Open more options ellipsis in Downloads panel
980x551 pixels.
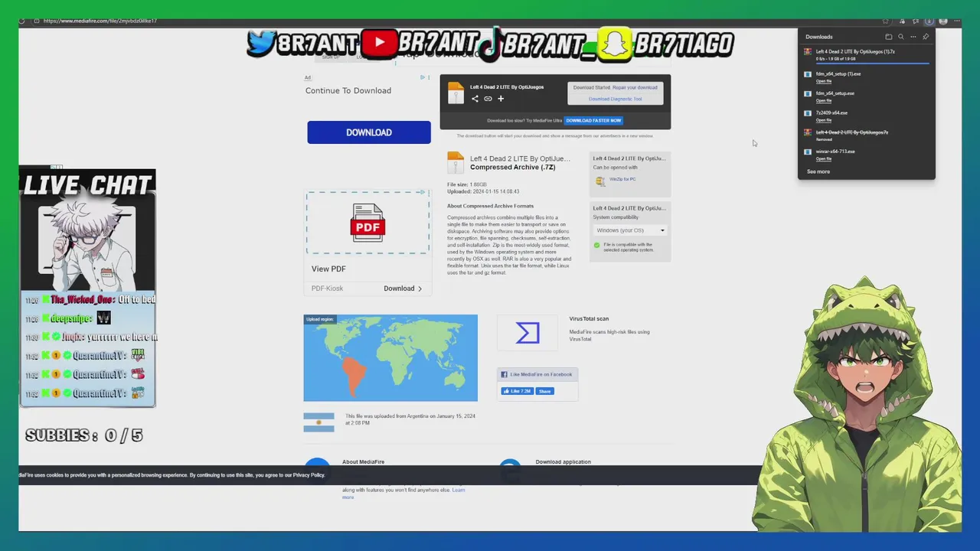coord(913,37)
